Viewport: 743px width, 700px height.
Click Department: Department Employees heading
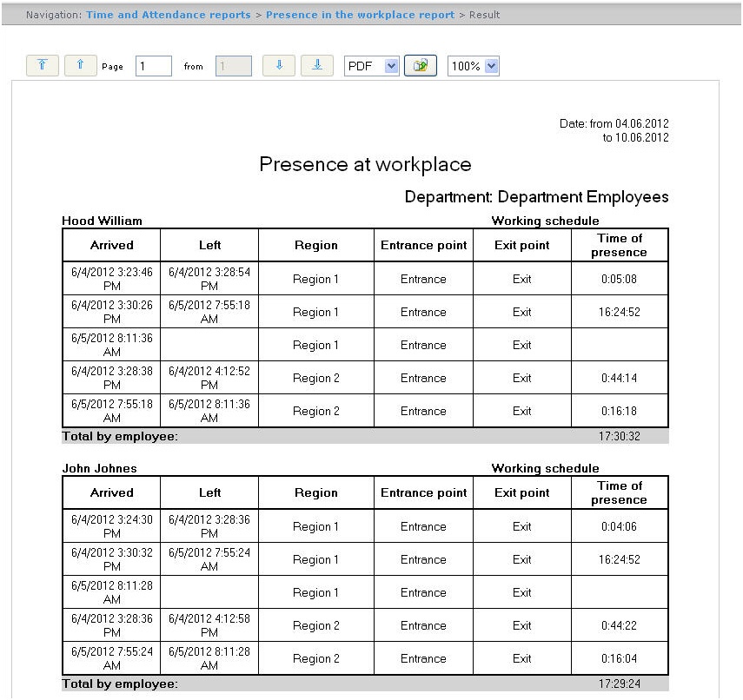(x=536, y=197)
